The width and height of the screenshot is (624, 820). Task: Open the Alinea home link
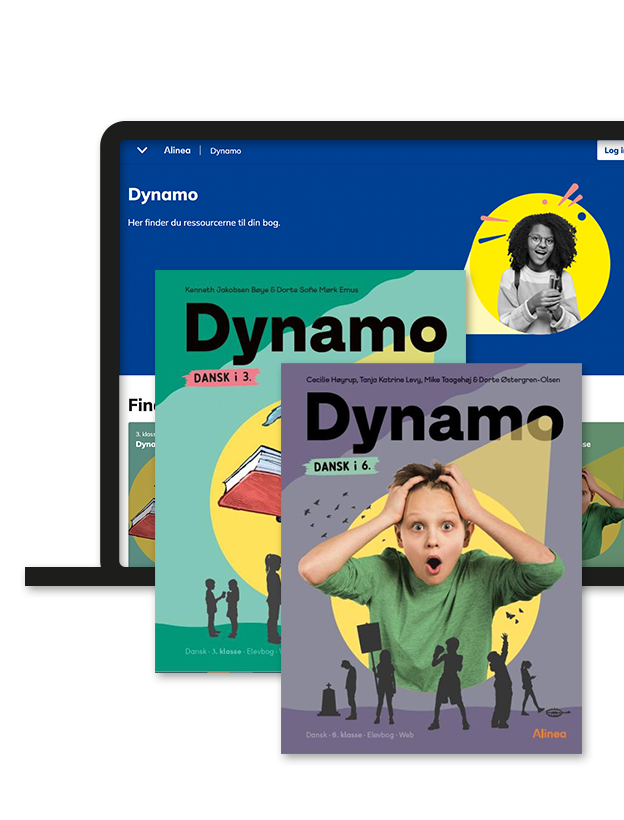coord(177,151)
